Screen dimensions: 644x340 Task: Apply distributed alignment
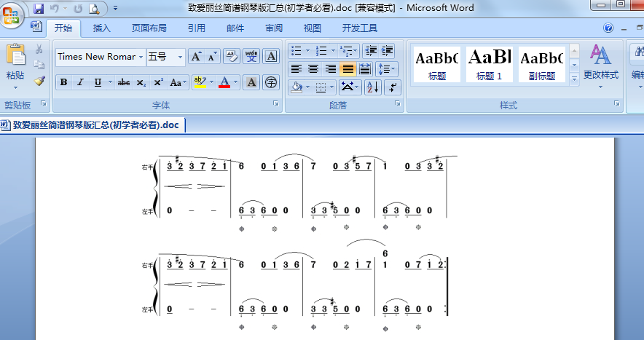(365, 69)
